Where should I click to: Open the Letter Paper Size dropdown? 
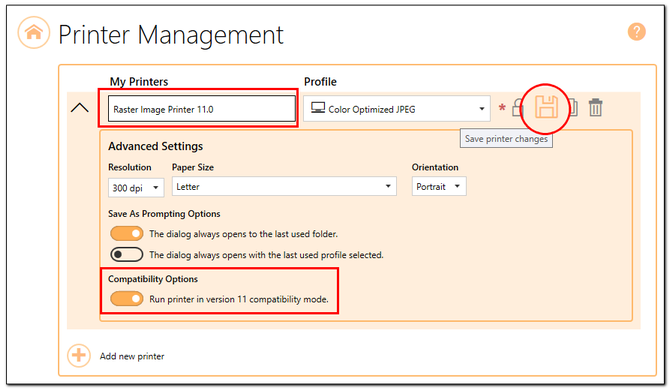[284, 186]
